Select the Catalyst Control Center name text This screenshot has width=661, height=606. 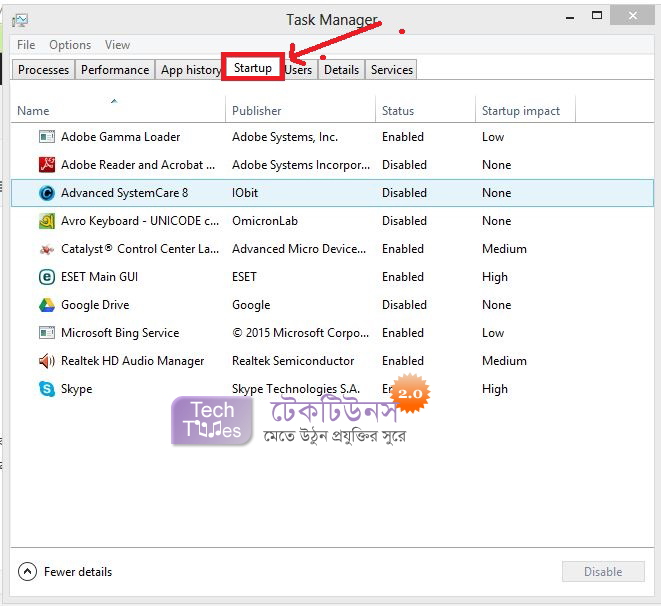[140, 249]
